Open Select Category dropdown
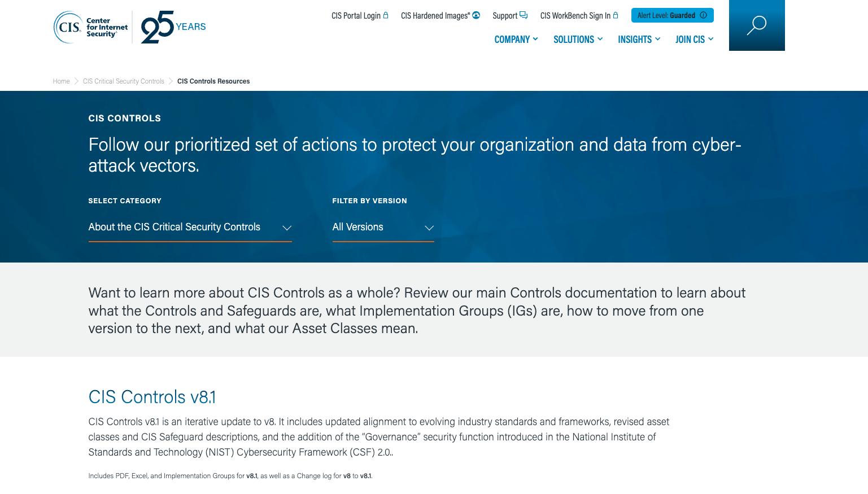This screenshot has width=868, height=494. (190, 228)
